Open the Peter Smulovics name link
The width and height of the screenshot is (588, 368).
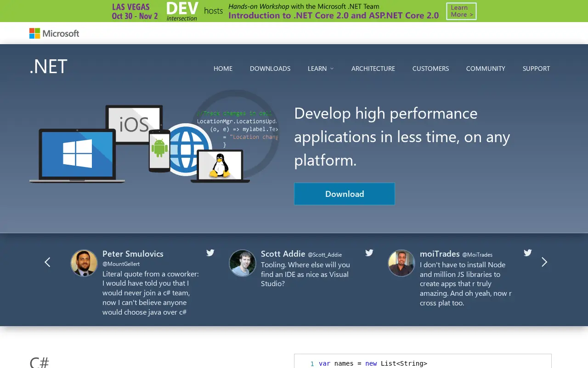tap(133, 254)
